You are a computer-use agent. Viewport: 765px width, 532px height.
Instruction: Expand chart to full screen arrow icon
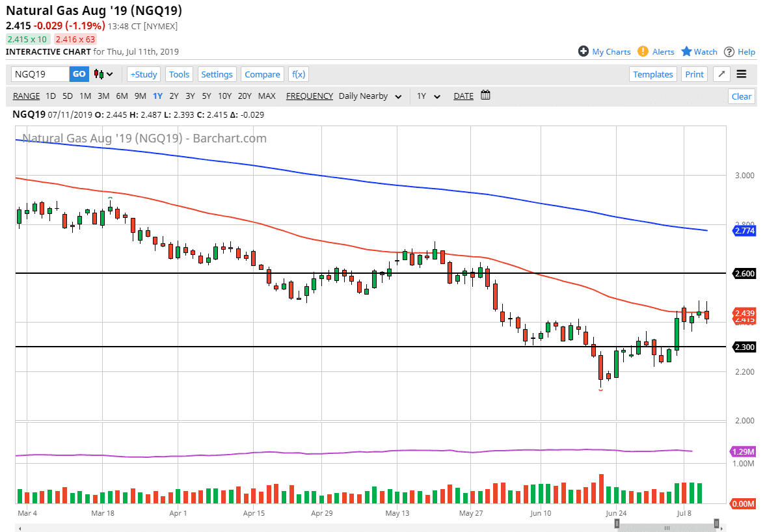click(721, 74)
